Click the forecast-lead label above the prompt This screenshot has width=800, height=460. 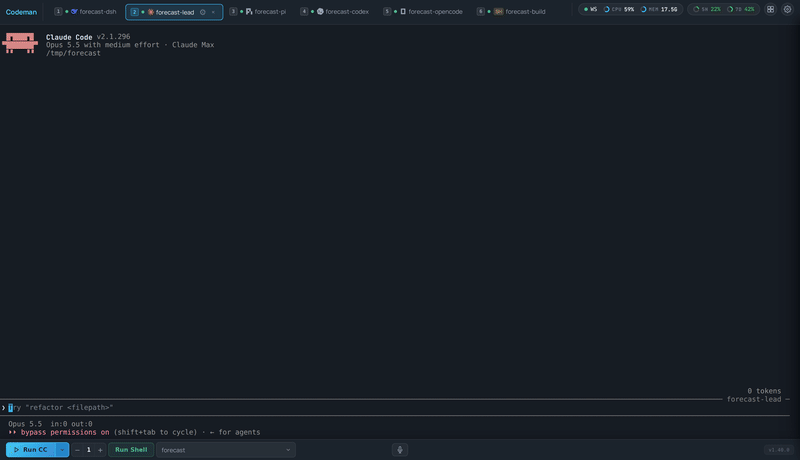click(x=754, y=399)
